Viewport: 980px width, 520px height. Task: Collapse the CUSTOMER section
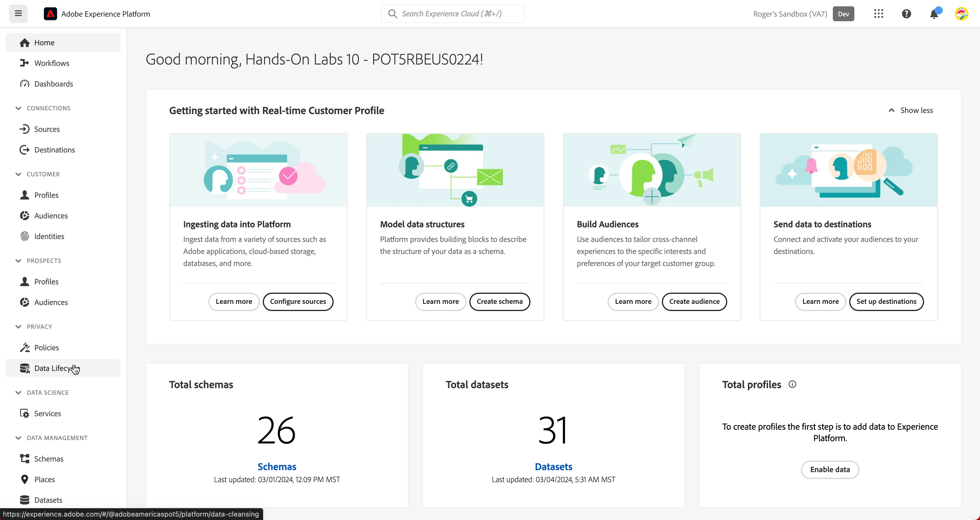(x=18, y=174)
